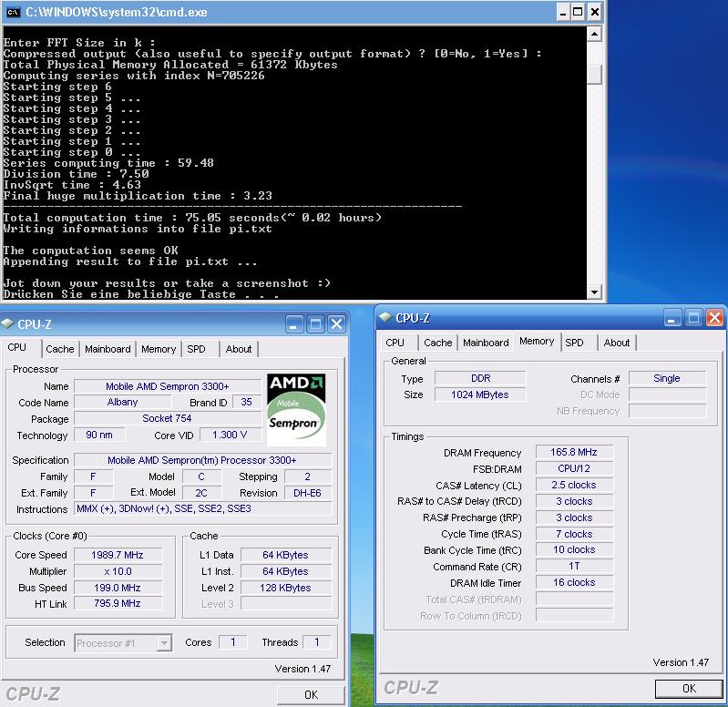The width and height of the screenshot is (728, 707).
Task: Click the Brand ID value 35
Action: [x=247, y=402]
